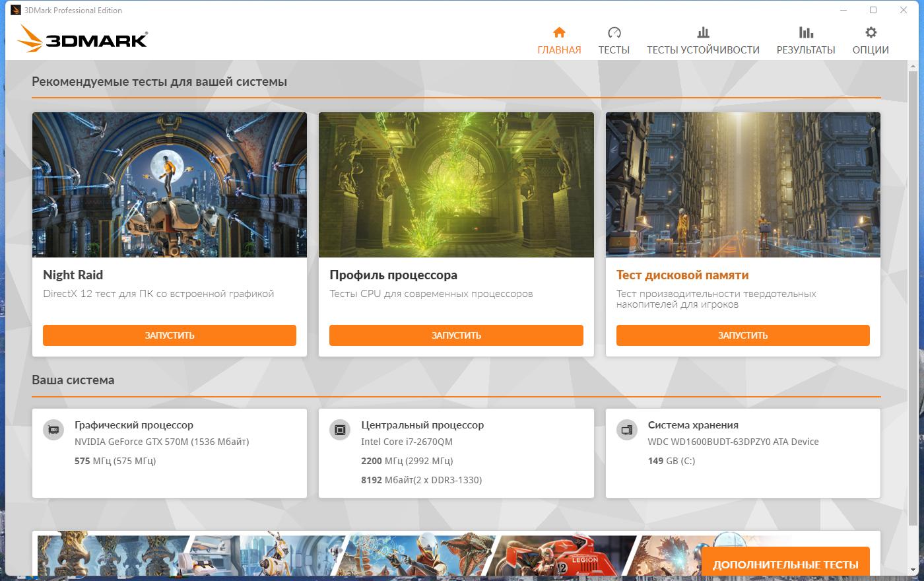Click the gear icon above ОПЦИИ
This screenshot has width=924, height=581.
[x=871, y=32]
